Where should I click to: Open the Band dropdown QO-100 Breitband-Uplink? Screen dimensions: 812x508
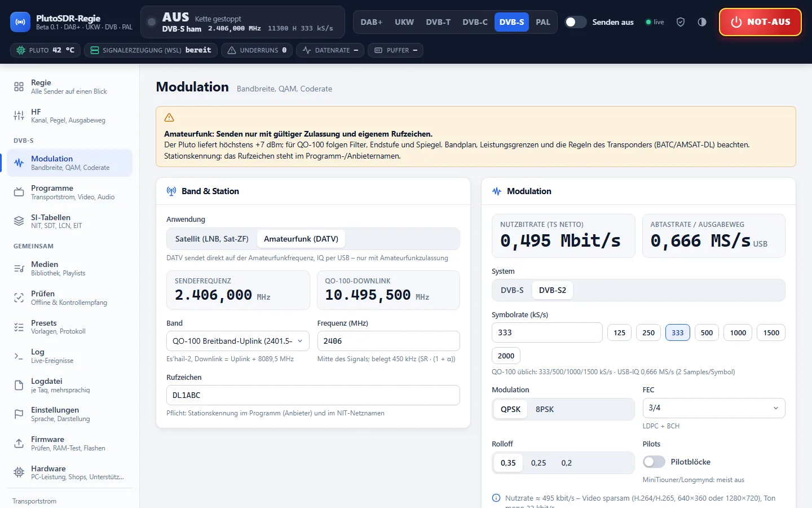238,341
